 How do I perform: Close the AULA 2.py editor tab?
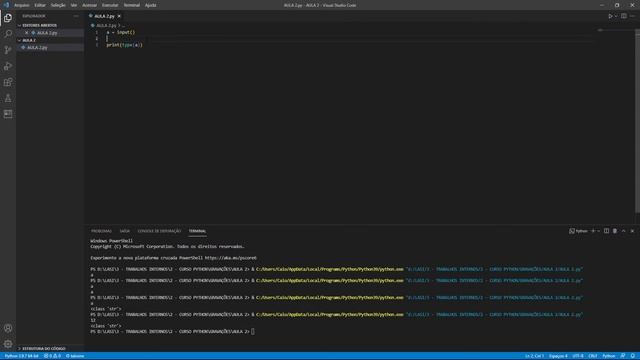pyautogui.click(x=119, y=16)
